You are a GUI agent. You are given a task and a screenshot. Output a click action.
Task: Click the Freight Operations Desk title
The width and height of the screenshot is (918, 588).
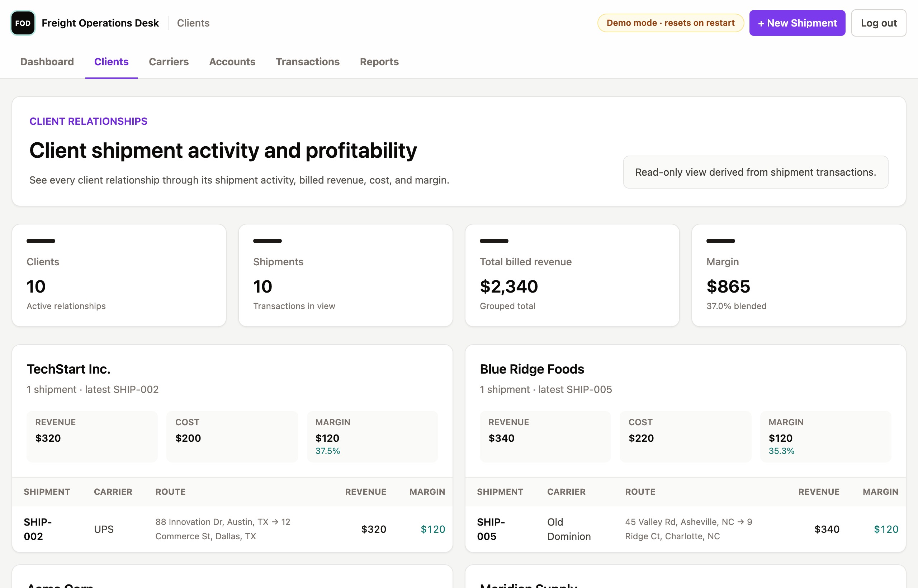tap(100, 23)
